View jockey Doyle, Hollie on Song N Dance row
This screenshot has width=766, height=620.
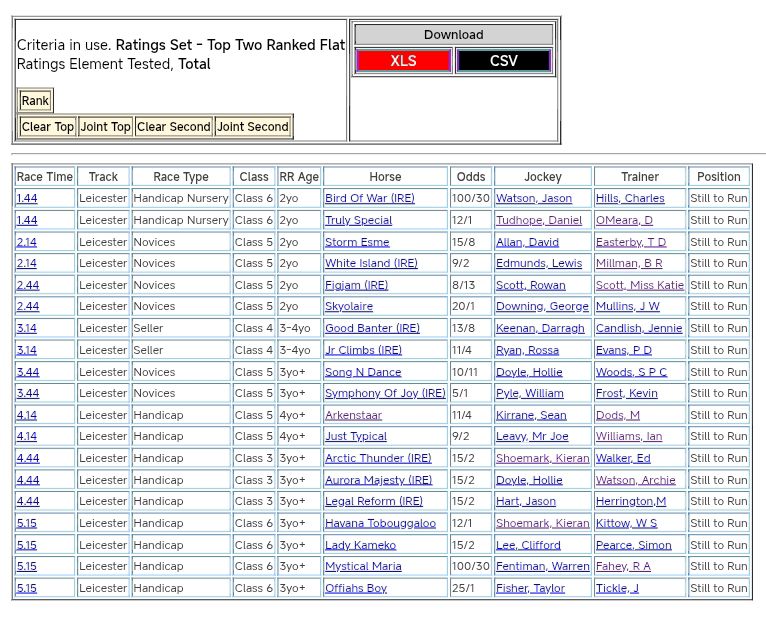[x=529, y=372]
